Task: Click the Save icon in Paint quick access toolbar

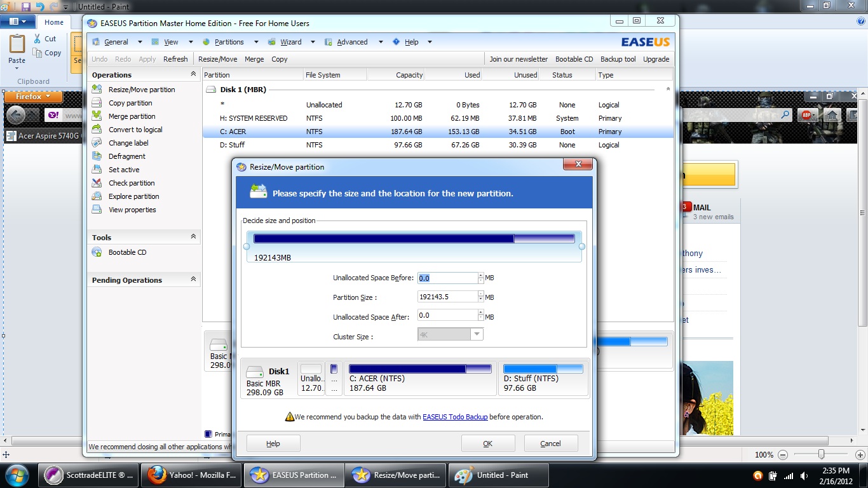Action: click(x=26, y=7)
